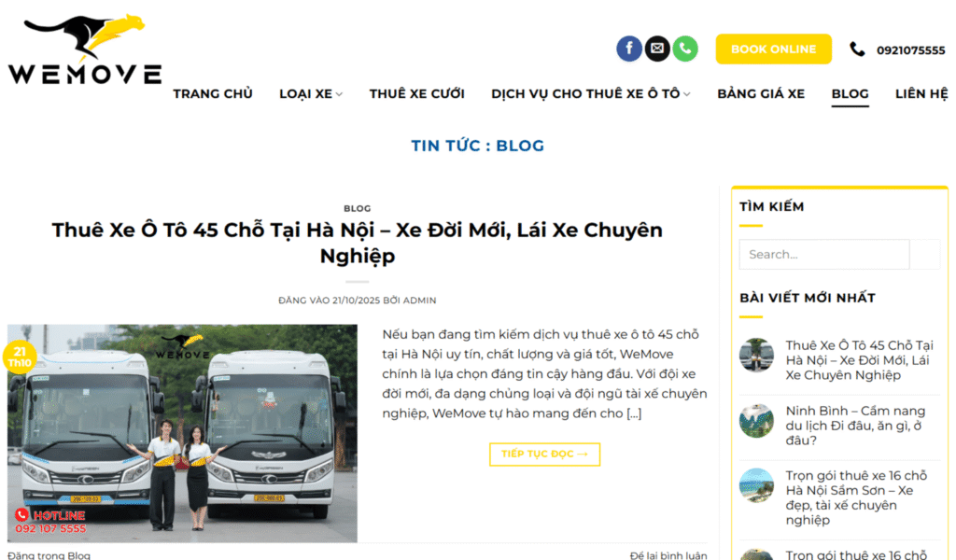
Task: Click the WeMove cheetah logo
Action: 85,49
